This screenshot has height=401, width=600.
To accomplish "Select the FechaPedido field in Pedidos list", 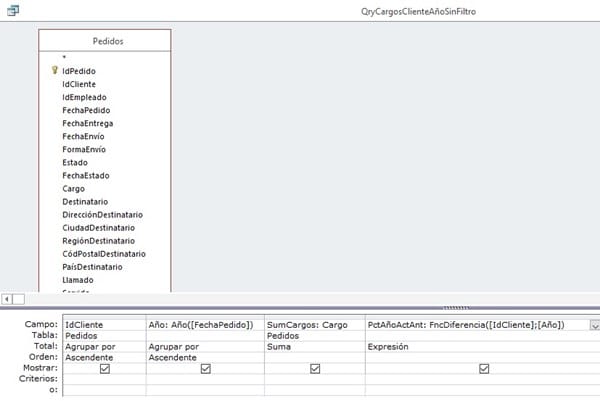I will click(x=86, y=110).
